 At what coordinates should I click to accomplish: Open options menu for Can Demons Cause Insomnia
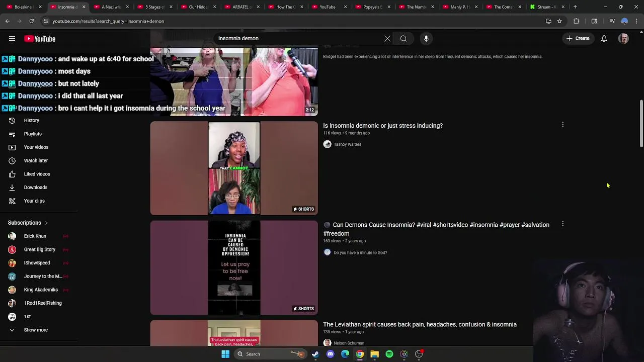click(563, 224)
